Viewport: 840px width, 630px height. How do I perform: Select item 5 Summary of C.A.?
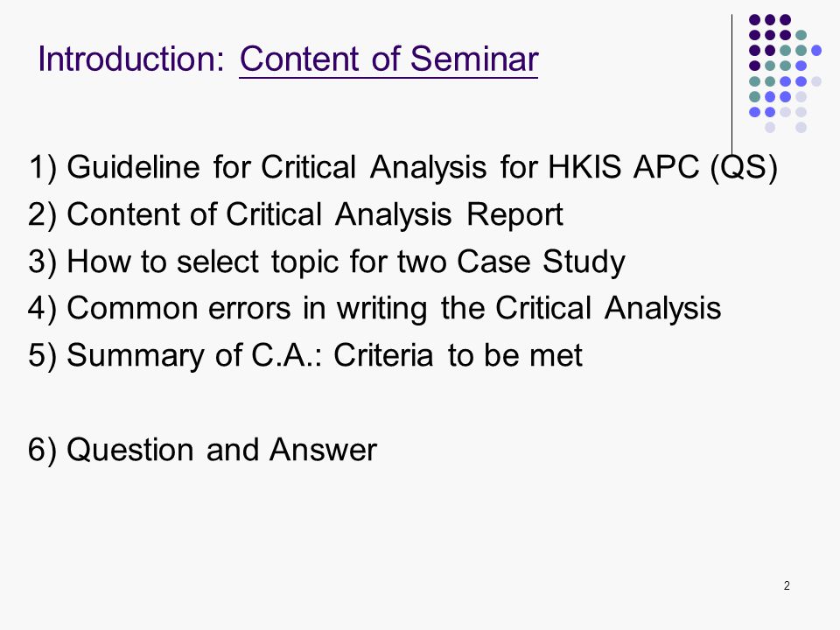(304, 355)
